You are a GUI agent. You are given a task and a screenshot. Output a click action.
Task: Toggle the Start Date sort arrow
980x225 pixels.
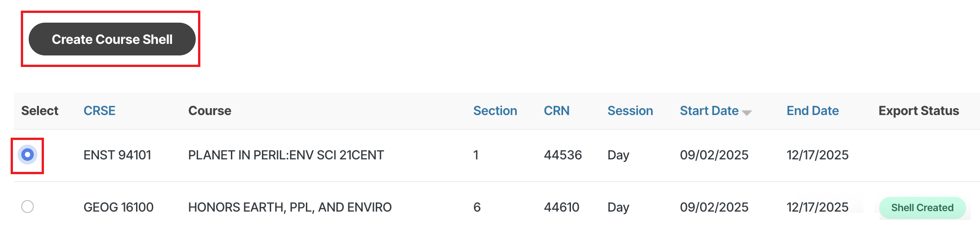(747, 113)
